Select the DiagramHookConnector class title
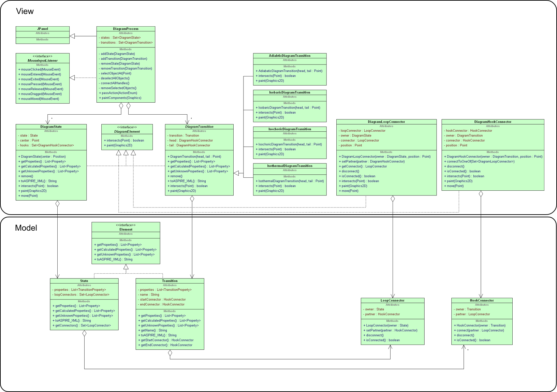 point(493,122)
